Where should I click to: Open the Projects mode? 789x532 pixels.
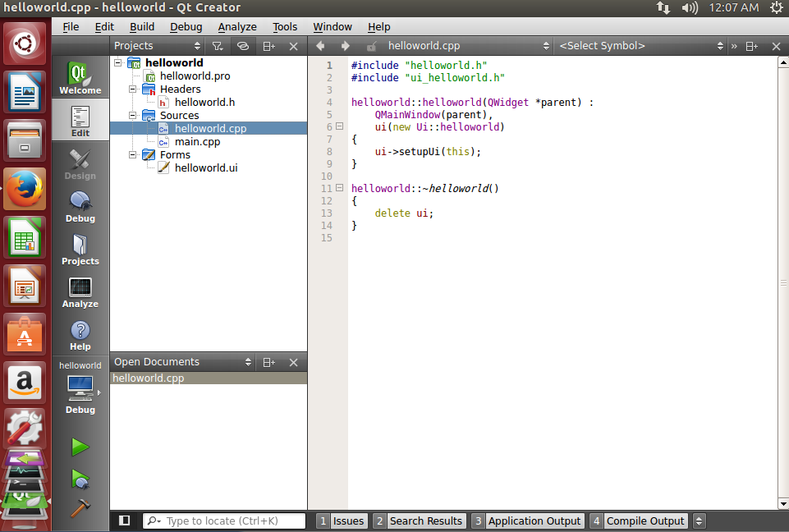[80, 249]
